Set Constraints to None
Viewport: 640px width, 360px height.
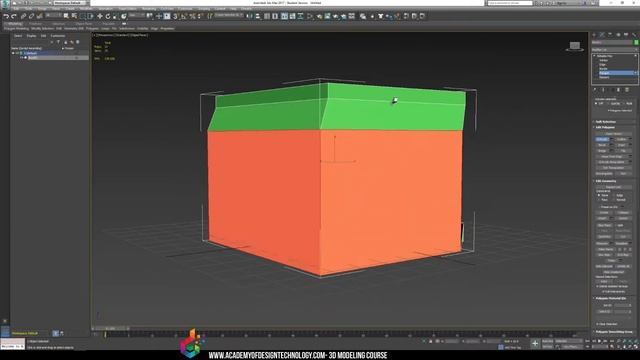604,195
